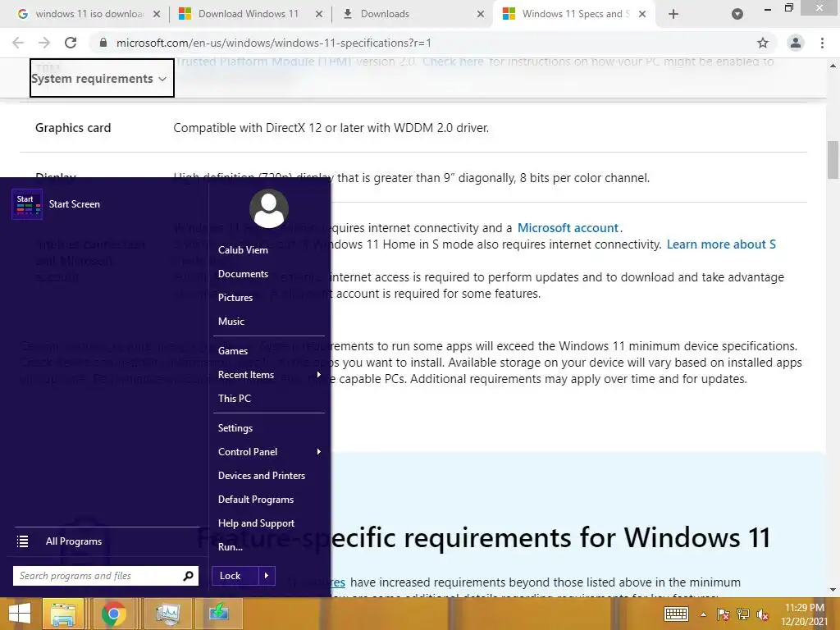This screenshot has height=630, width=840.
Task: Expand Control Panel submenu arrow
Action: (319, 452)
